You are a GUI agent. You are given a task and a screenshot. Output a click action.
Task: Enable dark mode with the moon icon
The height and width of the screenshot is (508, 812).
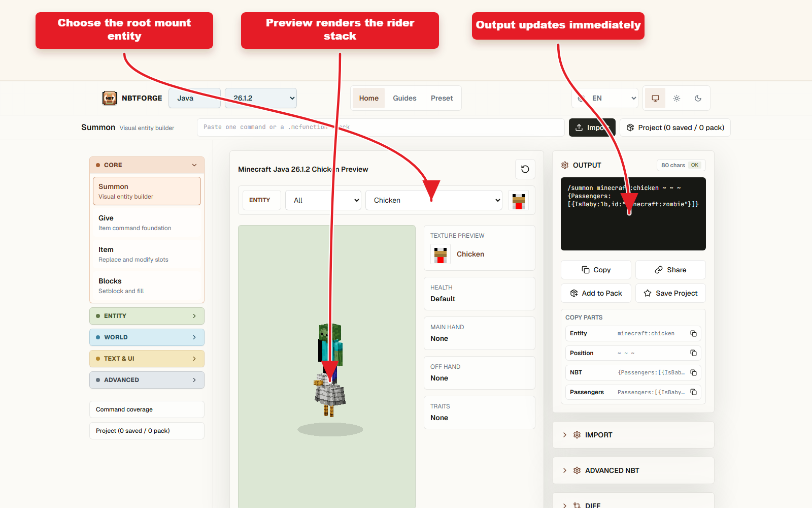point(698,98)
